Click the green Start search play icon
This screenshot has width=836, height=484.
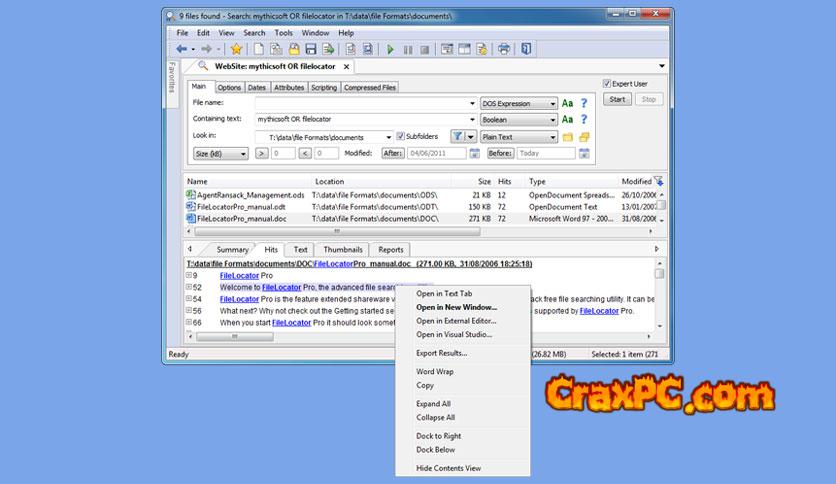pos(390,49)
